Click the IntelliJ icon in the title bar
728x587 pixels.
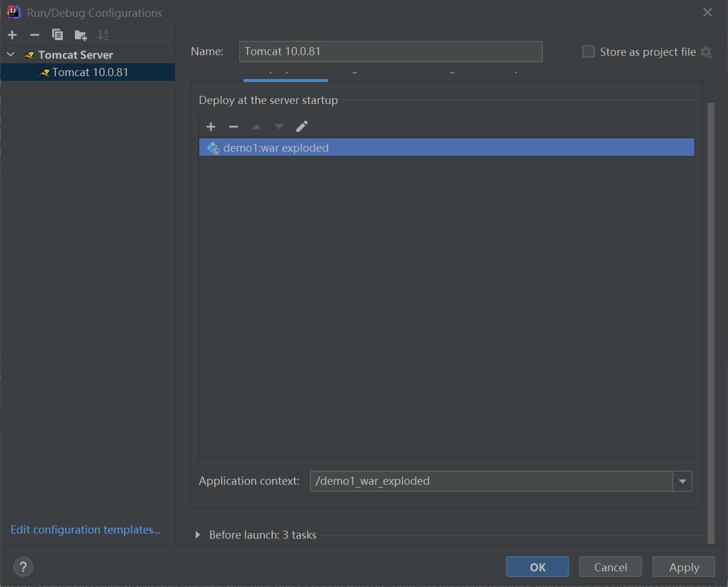pos(13,12)
